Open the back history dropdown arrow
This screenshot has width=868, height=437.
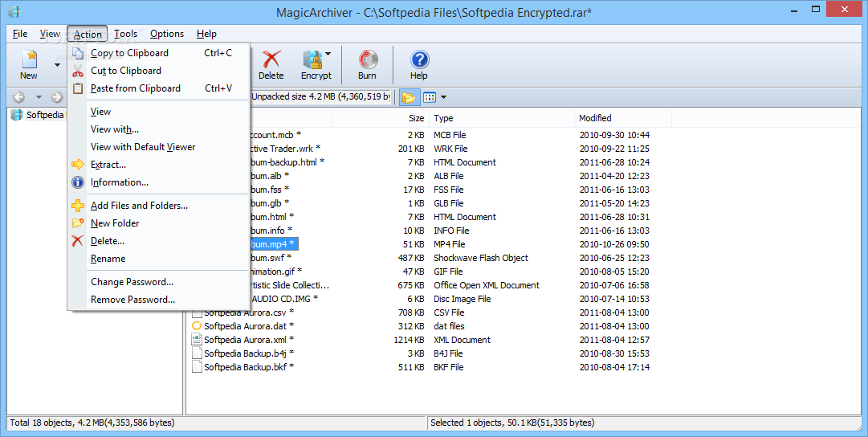39,97
